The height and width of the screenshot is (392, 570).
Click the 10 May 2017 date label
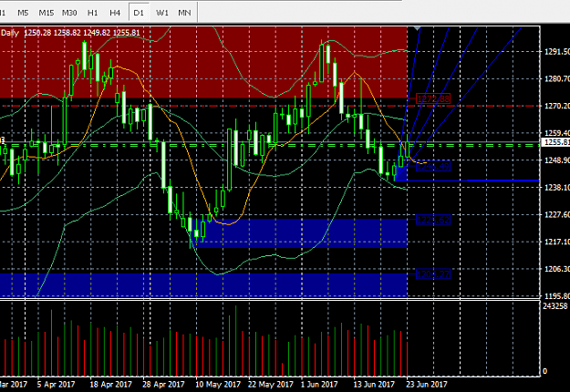(x=218, y=384)
